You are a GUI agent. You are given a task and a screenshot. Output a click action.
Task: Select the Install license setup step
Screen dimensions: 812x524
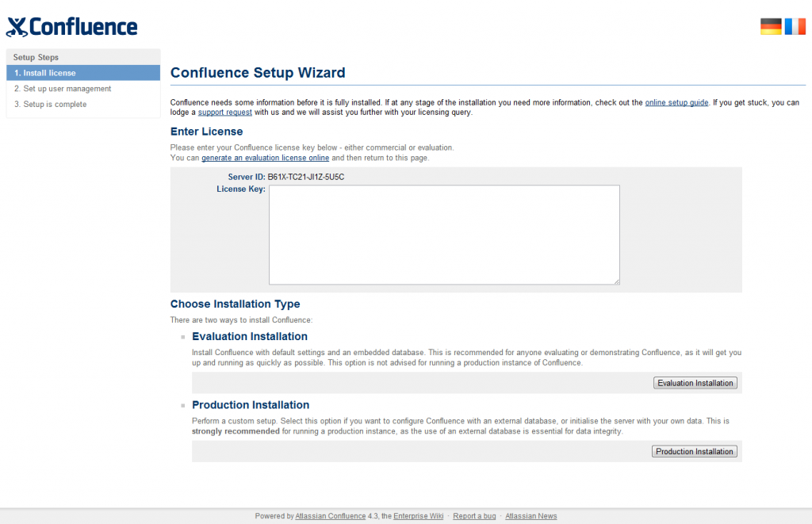[x=83, y=73]
